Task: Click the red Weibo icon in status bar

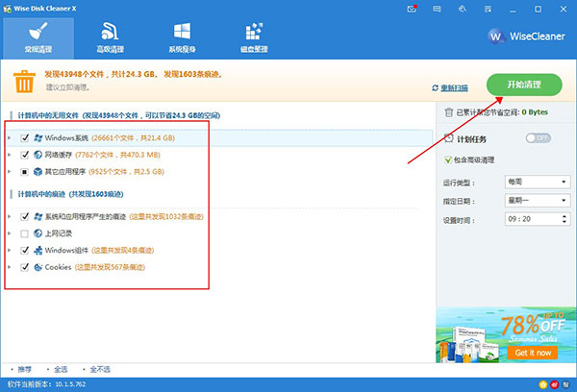Action: 555,384
